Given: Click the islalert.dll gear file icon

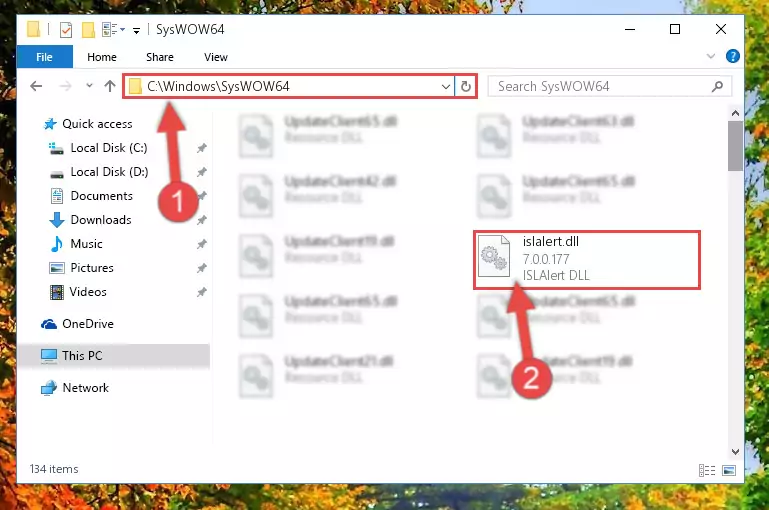Looking at the screenshot, I should (494, 256).
